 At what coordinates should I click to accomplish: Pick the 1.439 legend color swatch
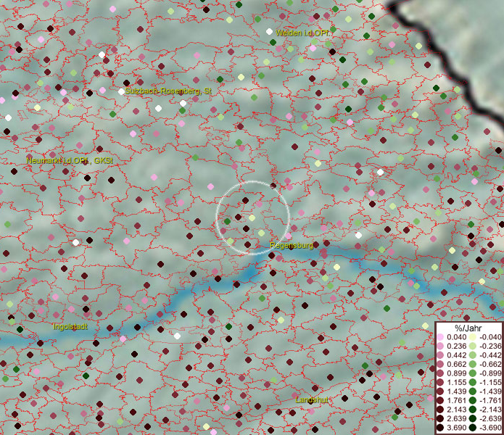tap(440, 391)
